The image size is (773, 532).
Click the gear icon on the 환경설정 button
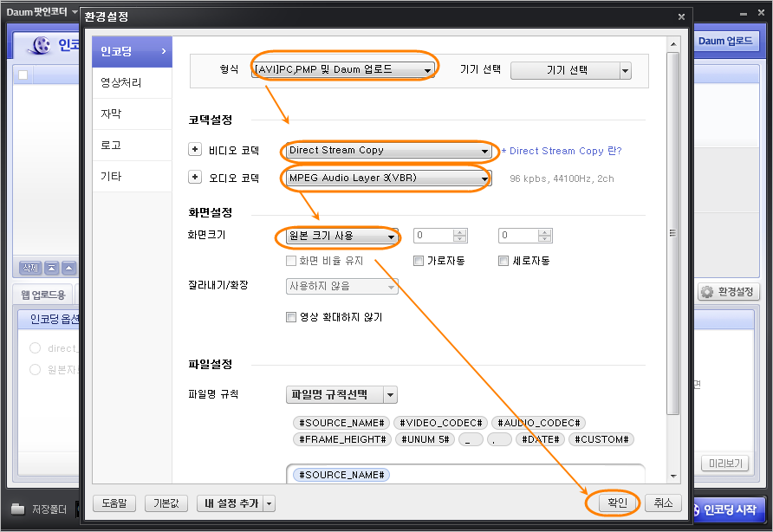(x=707, y=292)
